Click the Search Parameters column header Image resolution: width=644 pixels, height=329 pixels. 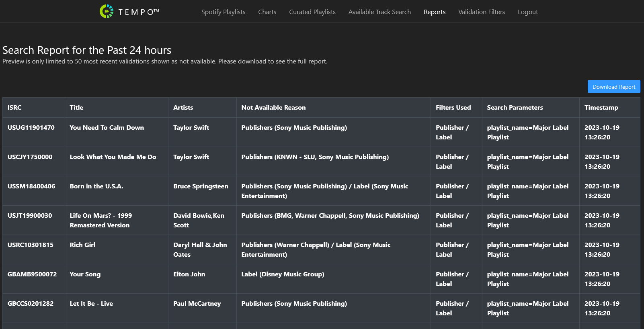pos(515,108)
